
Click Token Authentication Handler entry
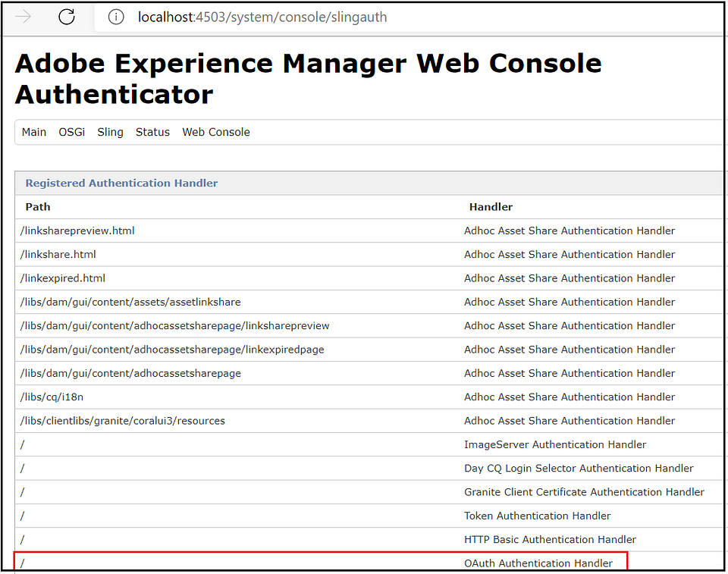537,516
